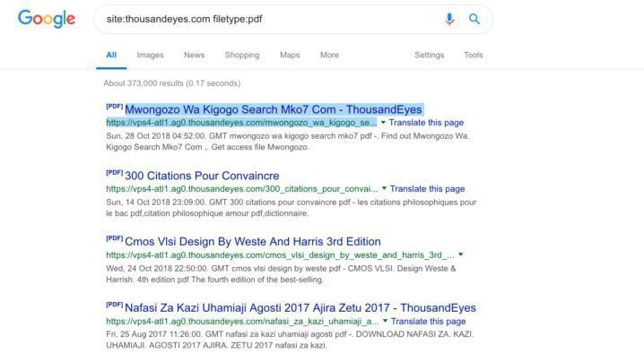Open the Mwongozo Wa Kigogo PDF result
This screenshot has height=362, width=644.
274,109
